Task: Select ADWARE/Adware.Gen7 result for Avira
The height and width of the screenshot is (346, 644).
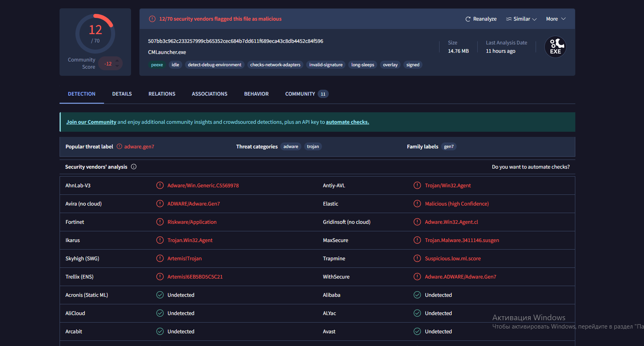Action: pyautogui.click(x=193, y=204)
